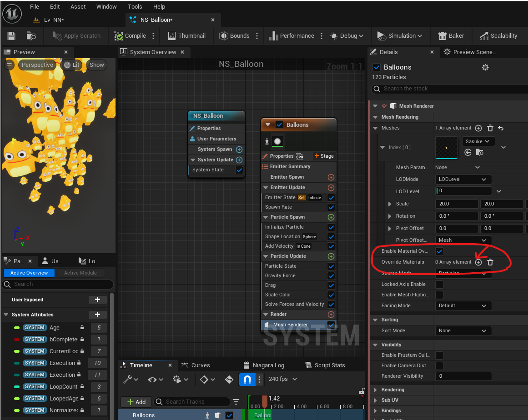Click the Add Stage button
Screen dimensions: 528x420
point(324,156)
